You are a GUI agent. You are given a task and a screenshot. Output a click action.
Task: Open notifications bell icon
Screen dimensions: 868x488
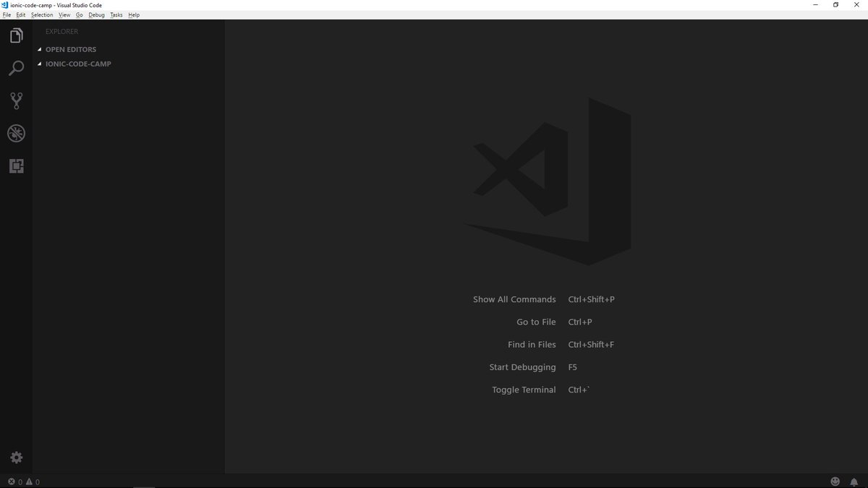(x=854, y=481)
